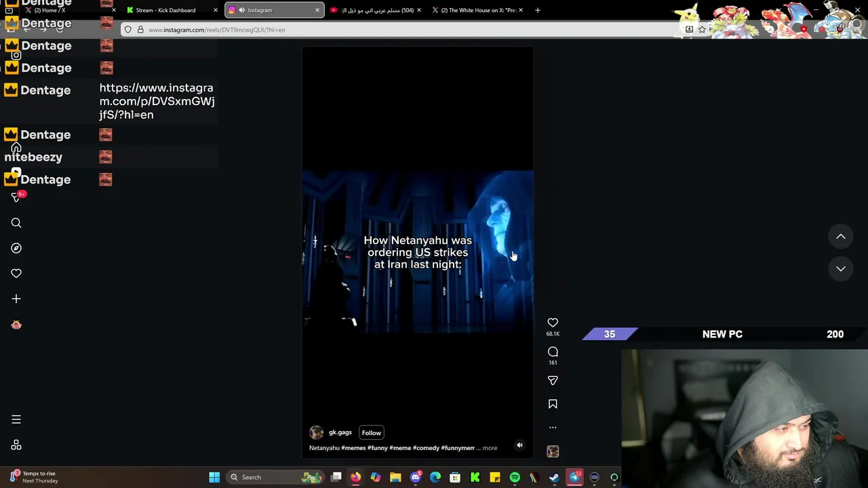
Task: Open the #comedy hashtag
Action: click(x=426, y=448)
